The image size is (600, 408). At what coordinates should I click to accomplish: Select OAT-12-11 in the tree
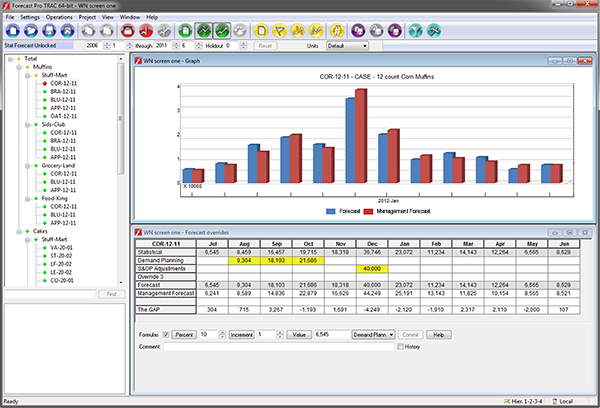(64, 116)
